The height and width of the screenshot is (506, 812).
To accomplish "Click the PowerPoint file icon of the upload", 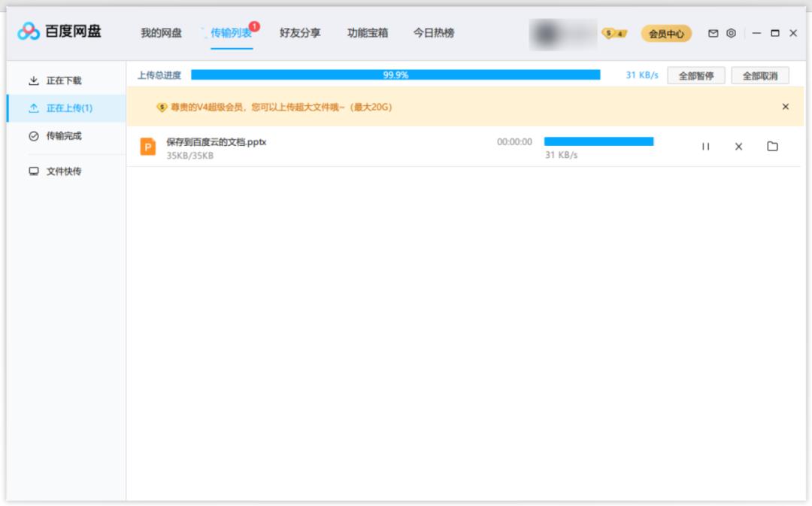I will pos(149,147).
